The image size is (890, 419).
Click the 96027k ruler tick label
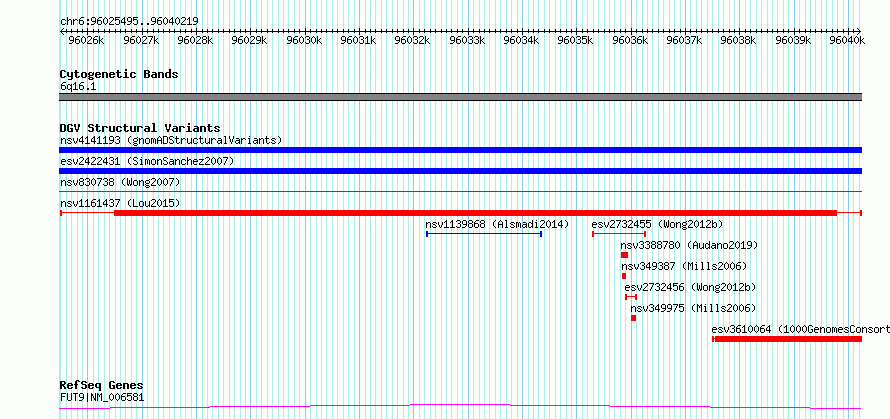pos(141,40)
